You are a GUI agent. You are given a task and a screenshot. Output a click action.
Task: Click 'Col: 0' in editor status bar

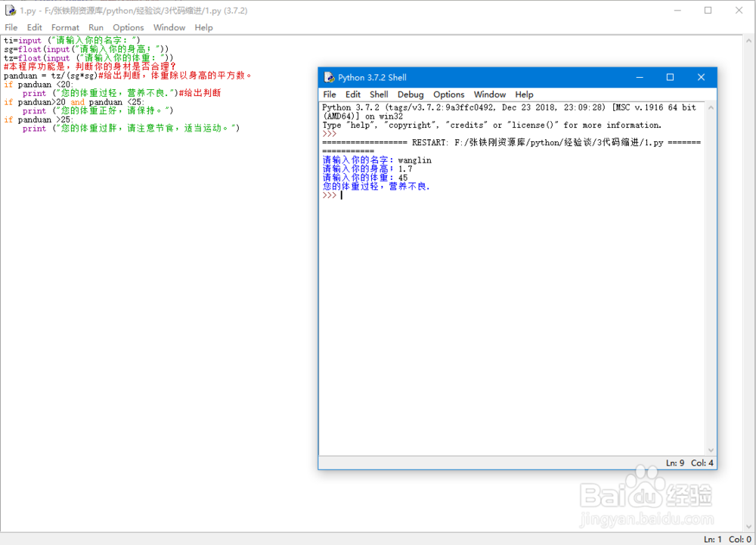click(739, 539)
